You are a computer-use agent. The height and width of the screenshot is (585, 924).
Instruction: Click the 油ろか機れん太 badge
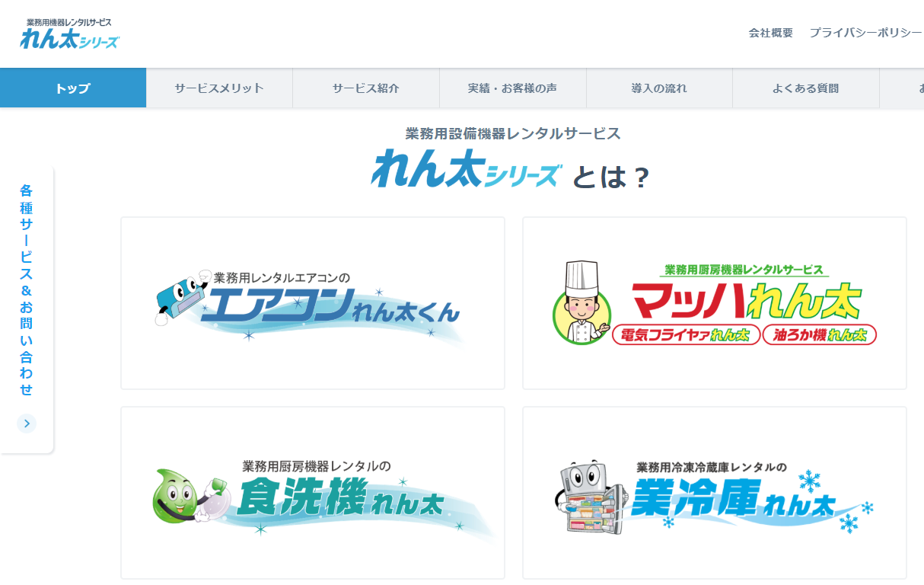pos(820,334)
